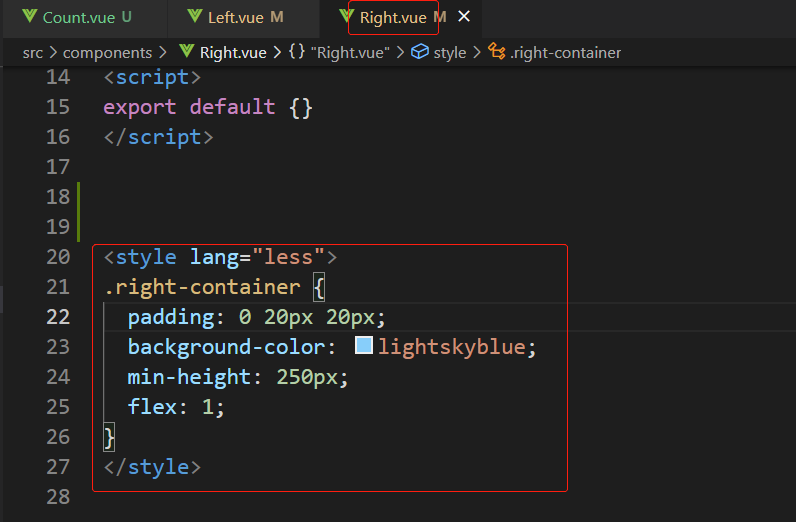Click the closing </script> tag
796x522 pixels.
158,137
